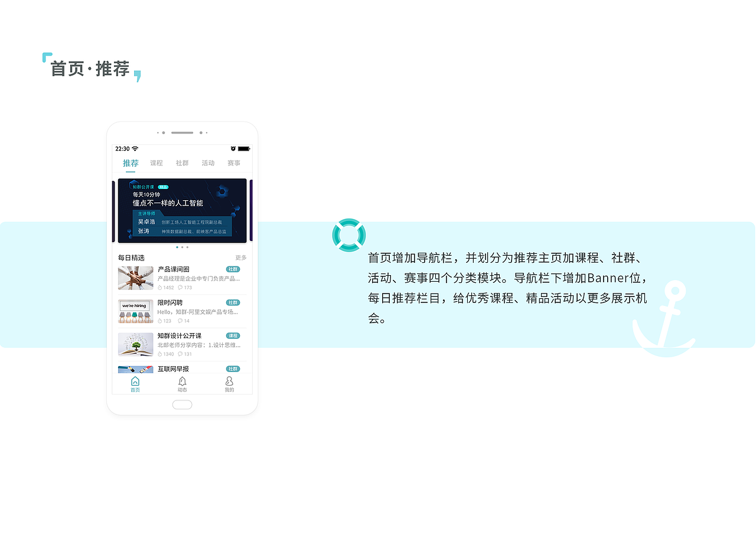Screen dimensions: 756x538
Task: Open the 懂点不一样的人工智能 banner
Action: 182,210
